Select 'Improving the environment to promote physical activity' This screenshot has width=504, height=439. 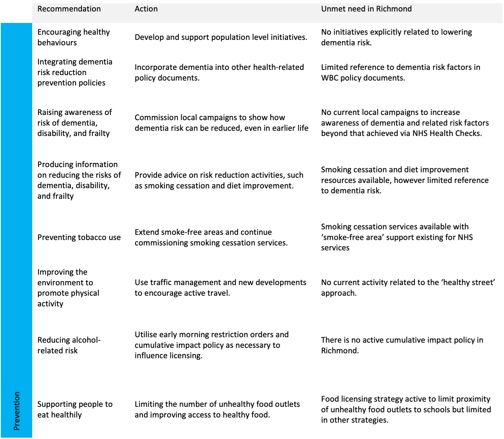[68, 288]
